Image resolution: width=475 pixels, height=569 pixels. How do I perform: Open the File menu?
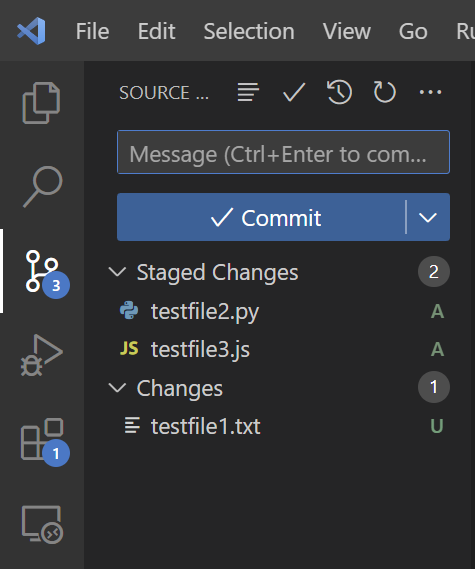(92, 31)
